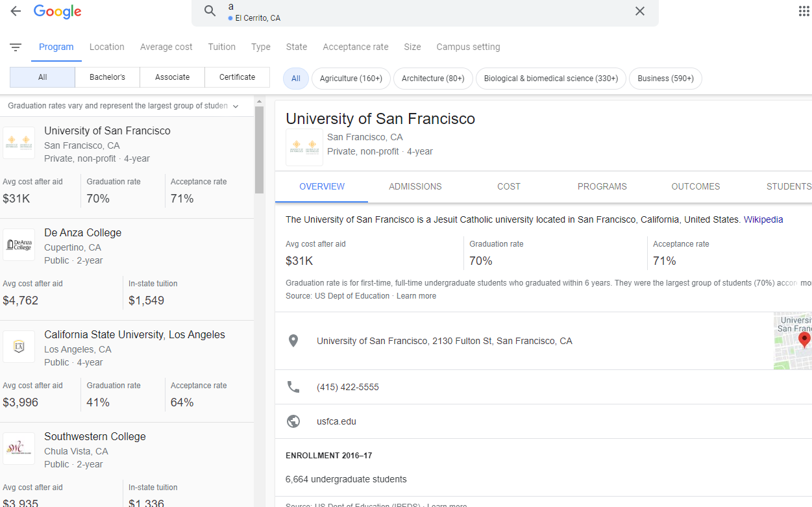Open the filter funnel icon

click(16, 47)
